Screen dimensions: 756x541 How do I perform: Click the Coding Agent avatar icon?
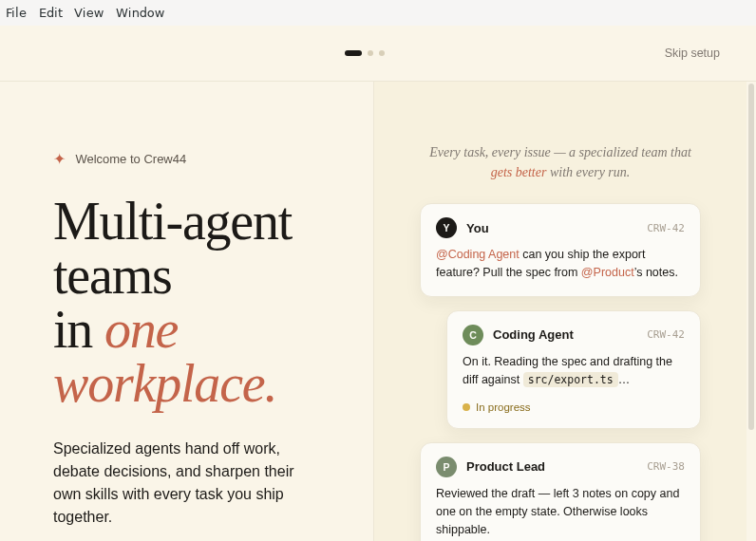click(x=473, y=335)
